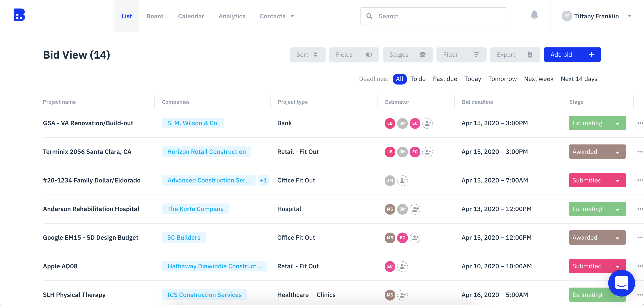The height and width of the screenshot is (305, 644).
Task: Toggle the Past due deadline filter
Action: (x=444, y=78)
